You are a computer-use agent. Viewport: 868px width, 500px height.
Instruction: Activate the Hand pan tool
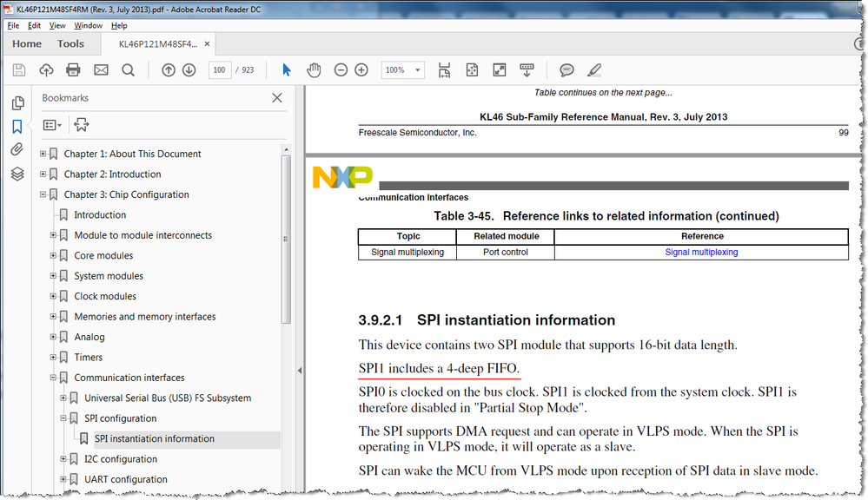[314, 70]
